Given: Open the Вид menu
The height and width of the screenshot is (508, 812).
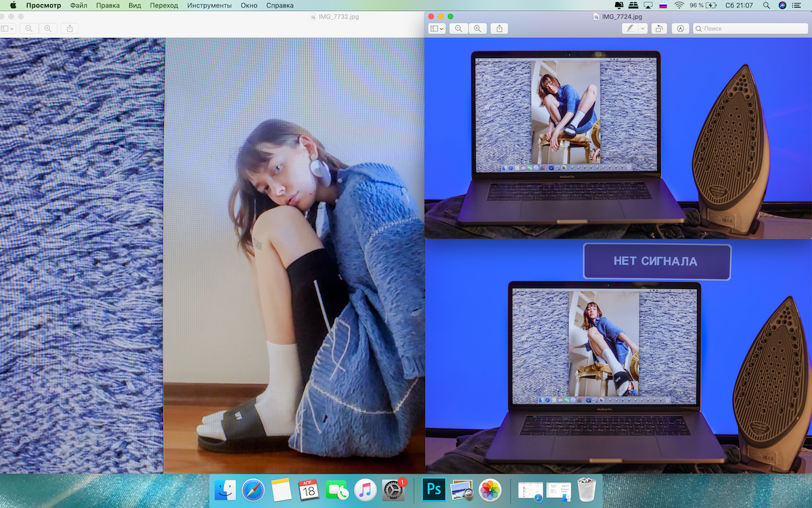Looking at the screenshot, I should coord(135,5).
